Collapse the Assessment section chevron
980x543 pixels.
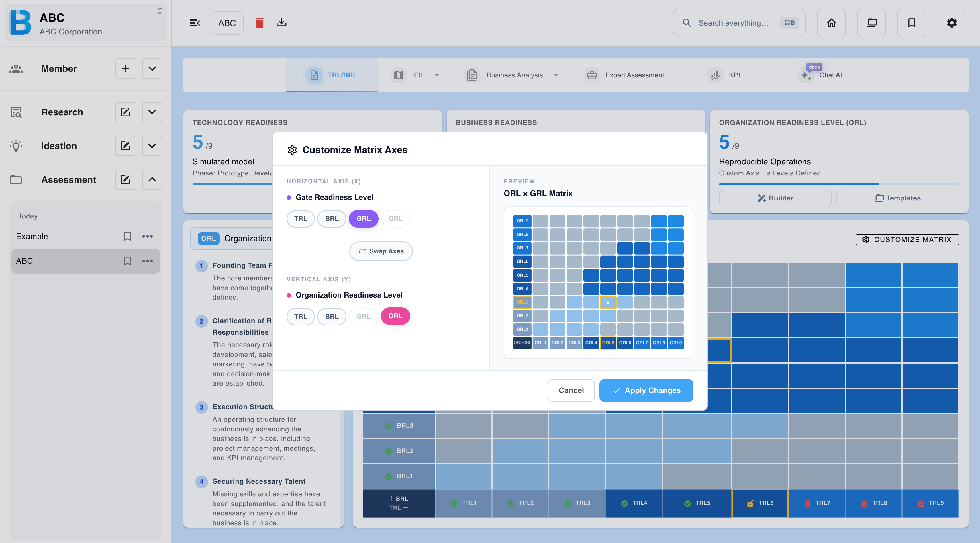[x=152, y=179]
